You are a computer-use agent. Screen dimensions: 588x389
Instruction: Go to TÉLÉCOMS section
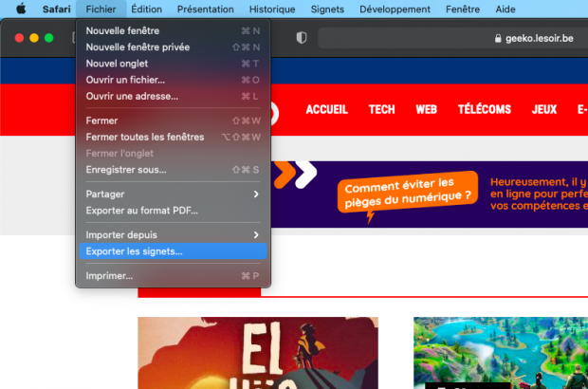(x=485, y=109)
